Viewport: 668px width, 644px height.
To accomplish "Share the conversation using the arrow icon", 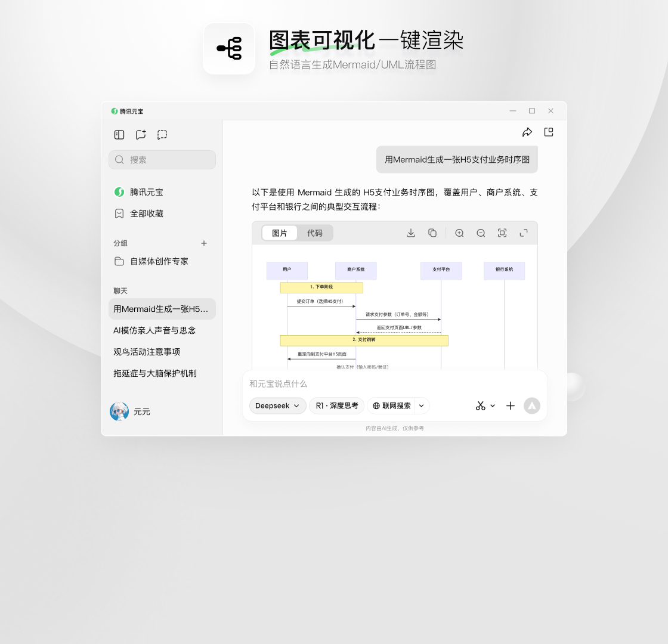I will point(527,132).
